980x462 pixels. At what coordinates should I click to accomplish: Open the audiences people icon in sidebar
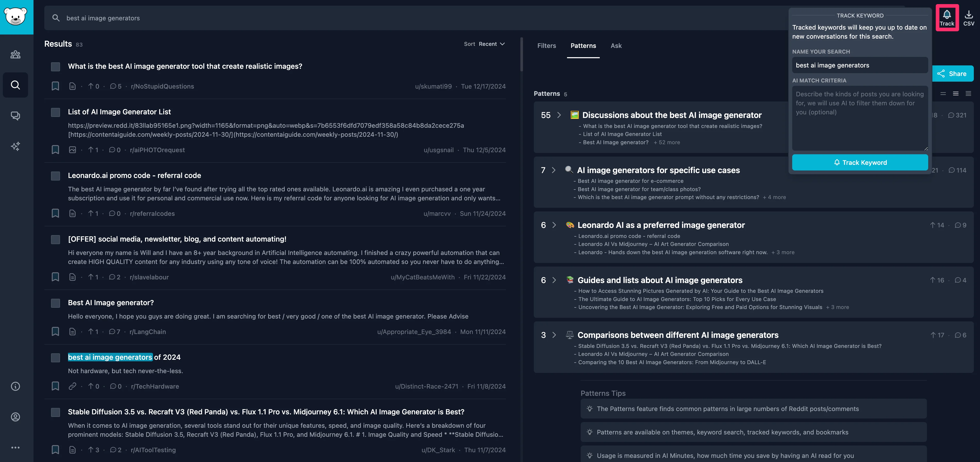point(16,54)
